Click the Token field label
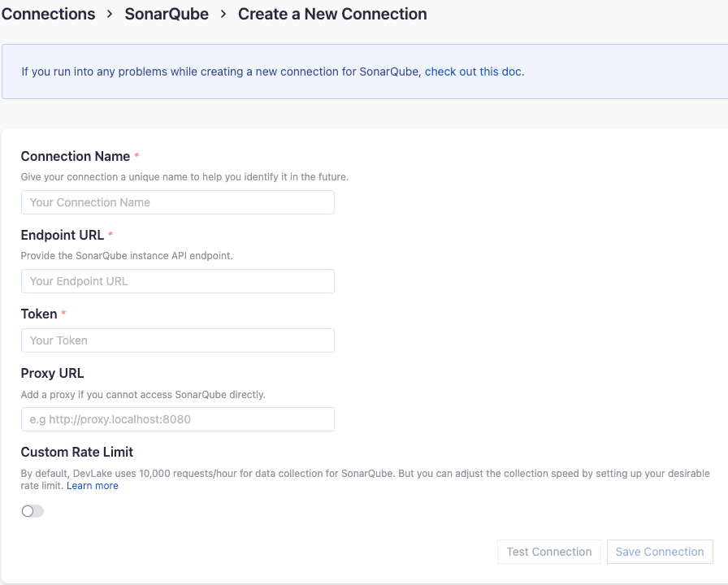Image resolution: width=728 pixels, height=585 pixels. (x=38, y=313)
